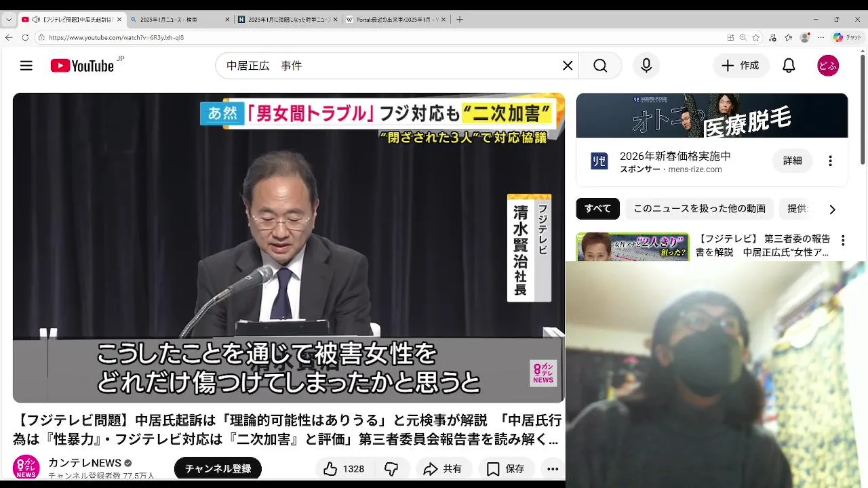Open the suggested 第三者委の報告書を解説 video thumbnail

(x=633, y=247)
